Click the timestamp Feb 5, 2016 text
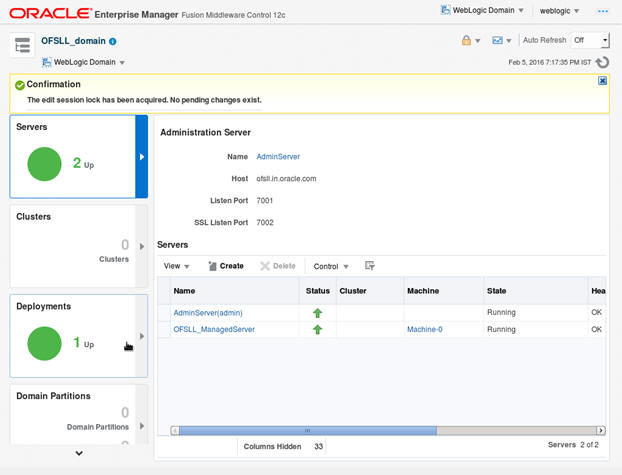The image size is (622, 475). 549,62
